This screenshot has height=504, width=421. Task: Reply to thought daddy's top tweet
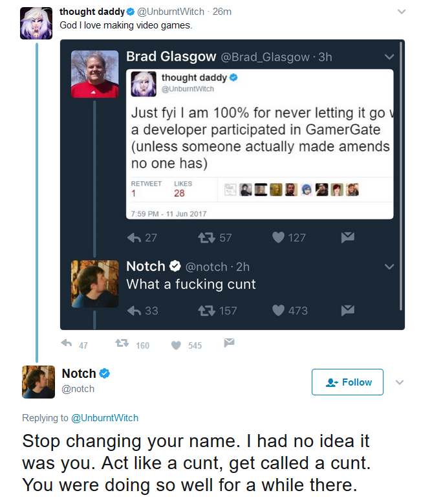tap(67, 343)
